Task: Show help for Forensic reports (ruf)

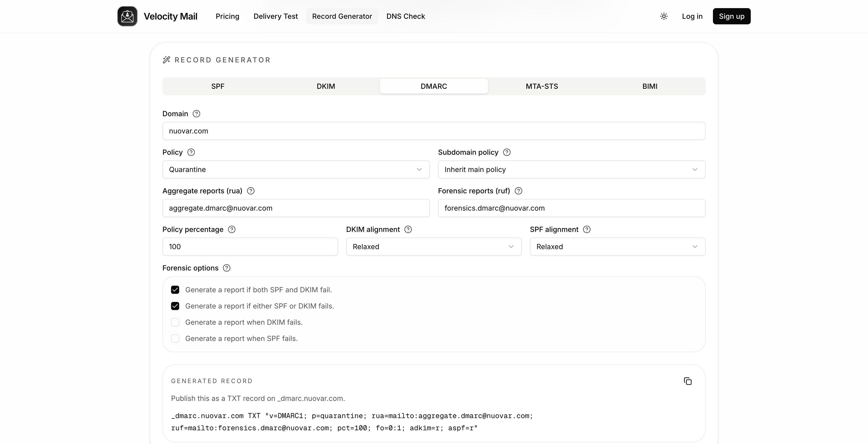Action: [x=519, y=191]
